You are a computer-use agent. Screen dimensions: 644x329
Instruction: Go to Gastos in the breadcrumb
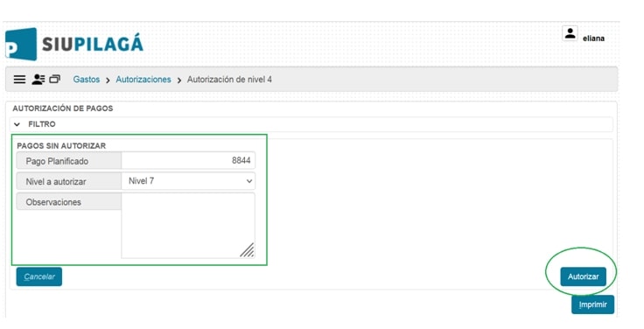[x=87, y=80]
